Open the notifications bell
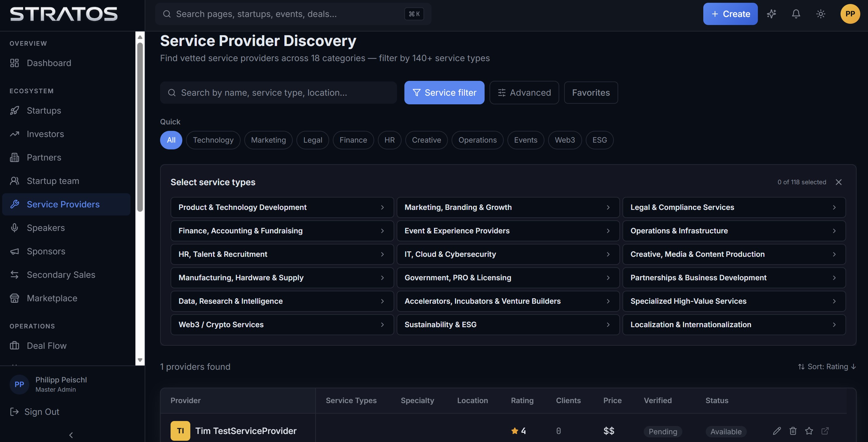The height and width of the screenshot is (442, 868). (x=796, y=14)
